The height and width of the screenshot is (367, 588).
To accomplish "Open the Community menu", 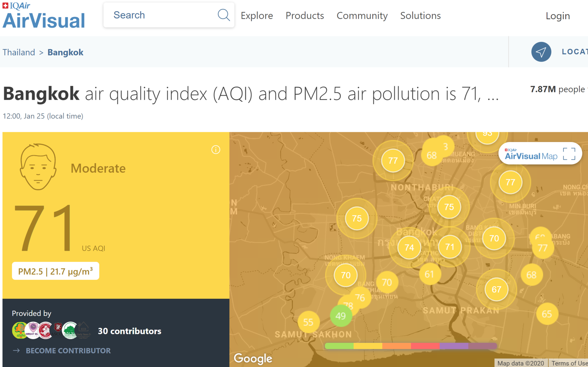I will point(362,16).
